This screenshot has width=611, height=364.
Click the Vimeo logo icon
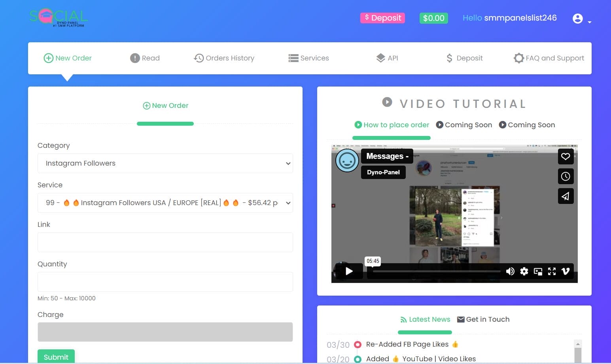click(x=566, y=271)
